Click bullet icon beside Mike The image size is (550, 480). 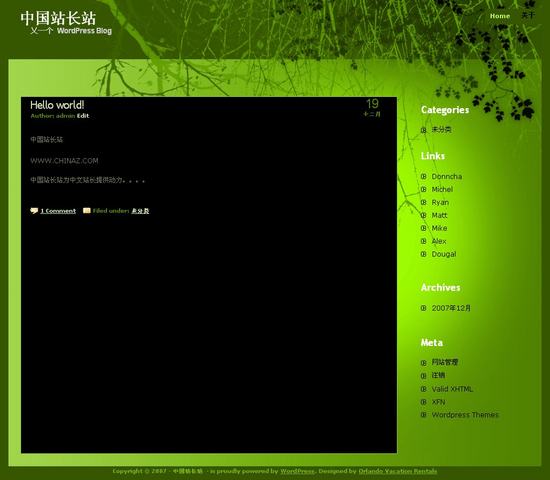point(423,228)
